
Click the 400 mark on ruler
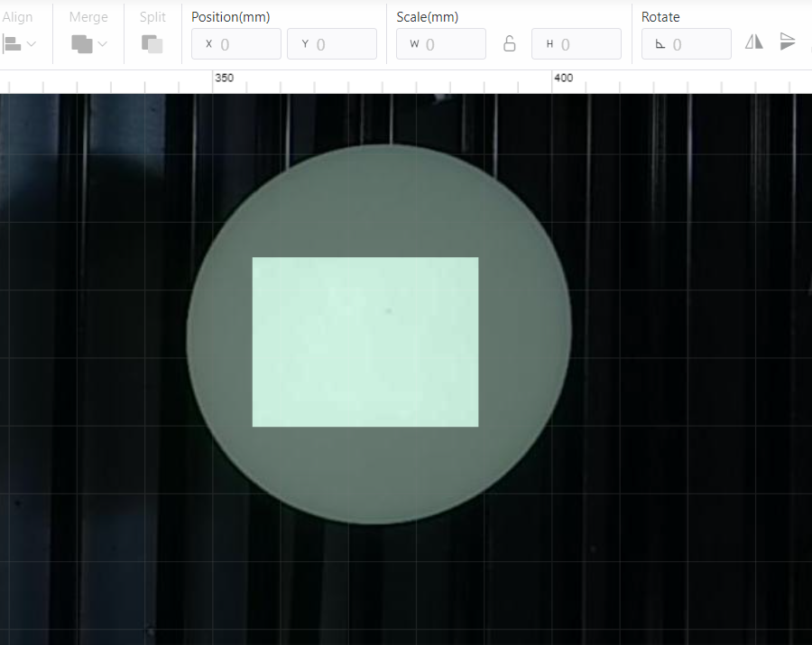563,78
